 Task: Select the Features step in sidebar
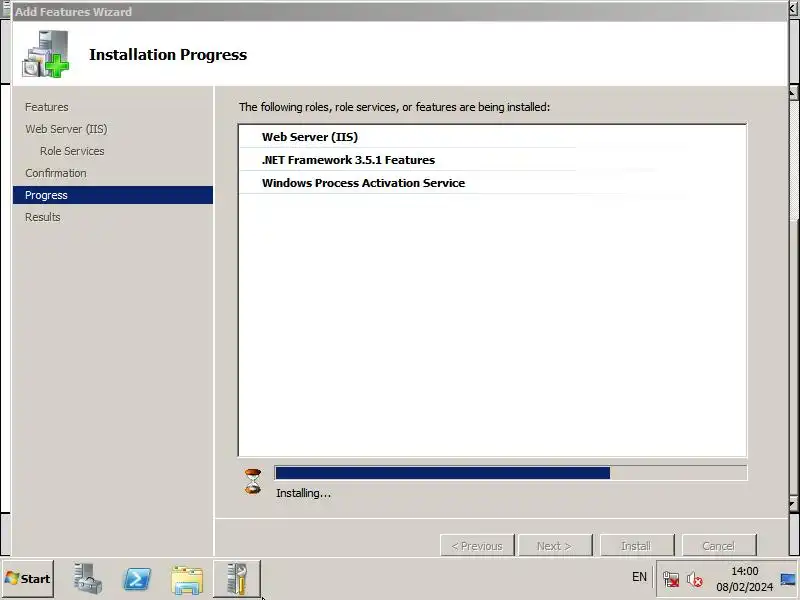(46, 107)
